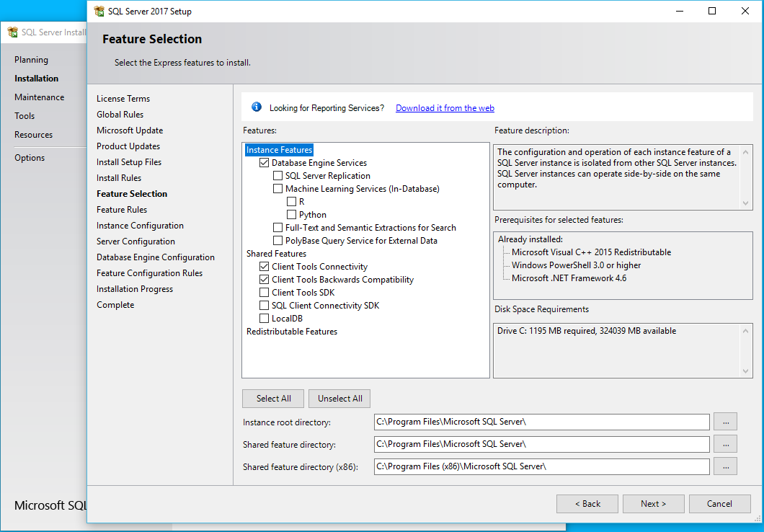The image size is (764, 532).
Task: Click Microsoft Visual C++ 2015 Redistributable entry
Action: [591, 252]
